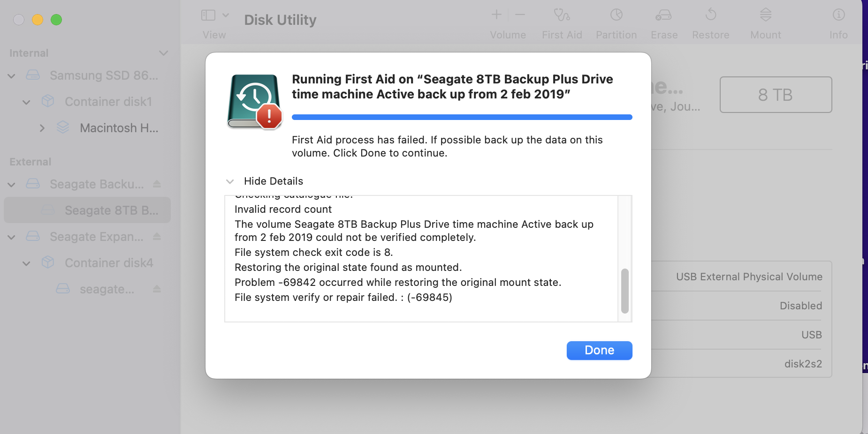Select Seagate 8TB volume in sidebar

(x=111, y=210)
